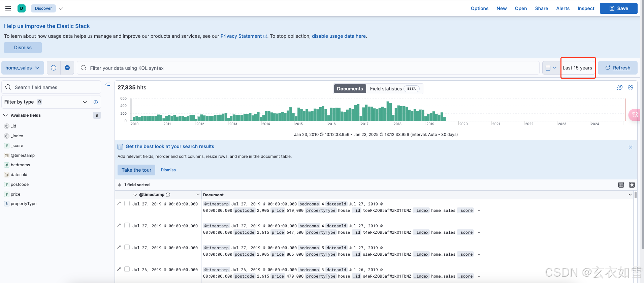Viewport: 644px width, 283px height.
Task: Collapse the field sidebar
Action: click(108, 84)
